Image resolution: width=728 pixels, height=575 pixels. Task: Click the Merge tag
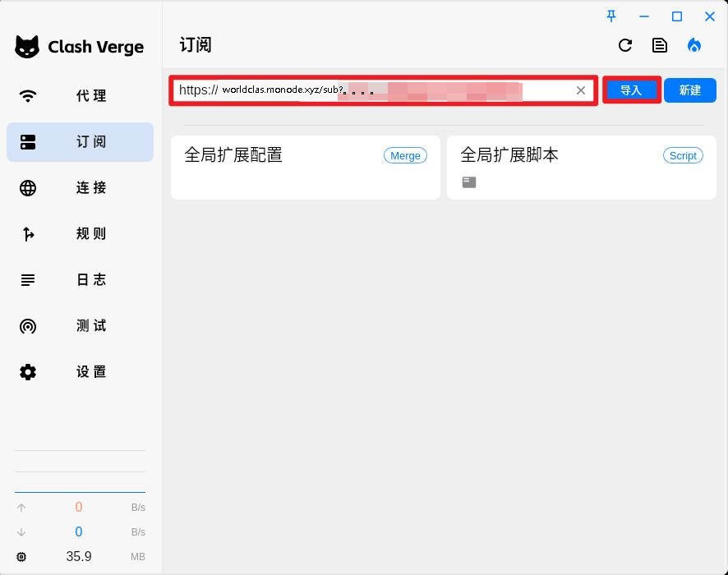[x=405, y=155]
